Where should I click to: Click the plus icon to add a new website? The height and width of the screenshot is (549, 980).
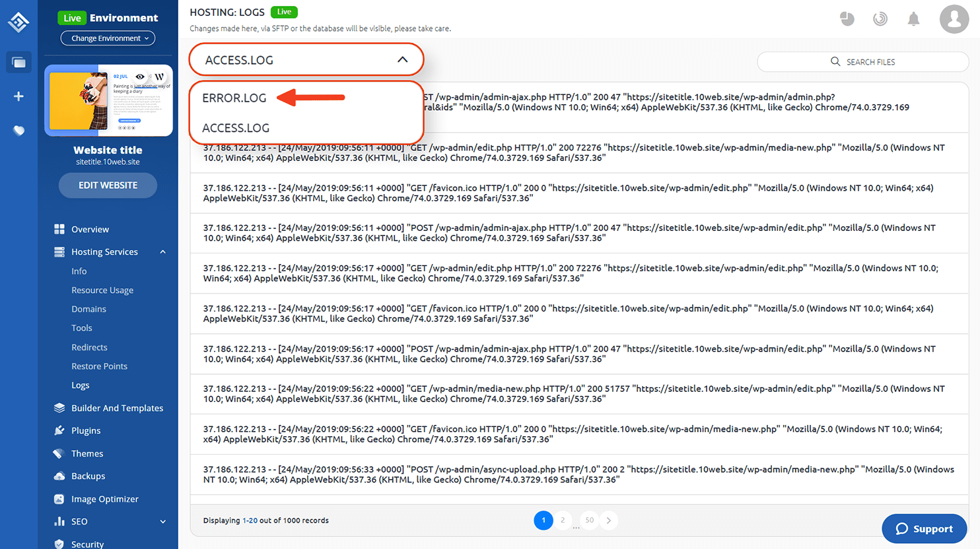(x=18, y=95)
